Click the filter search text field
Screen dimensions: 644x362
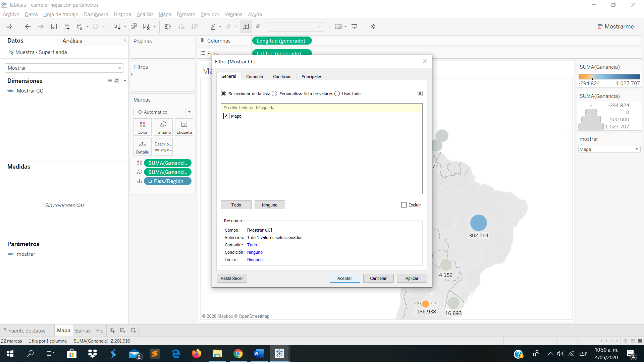pos(321,108)
